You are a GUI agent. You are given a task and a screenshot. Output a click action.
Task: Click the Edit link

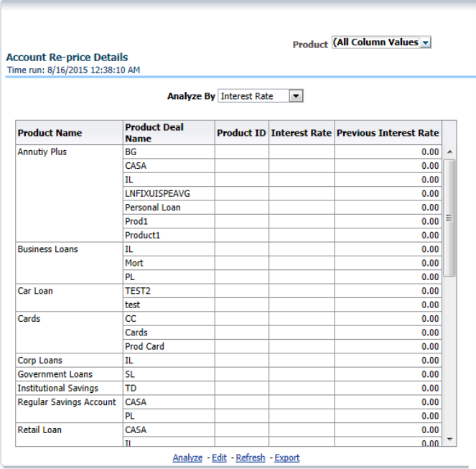coord(219,458)
